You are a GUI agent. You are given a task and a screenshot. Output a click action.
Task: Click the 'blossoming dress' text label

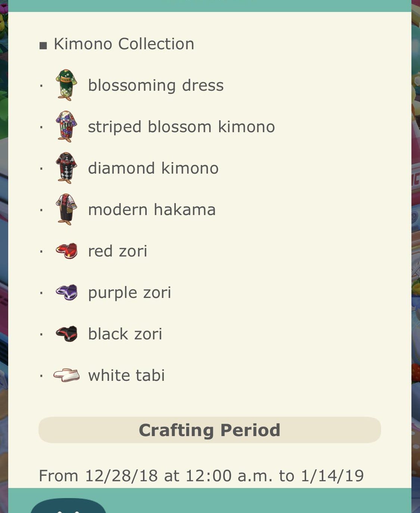(156, 85)
